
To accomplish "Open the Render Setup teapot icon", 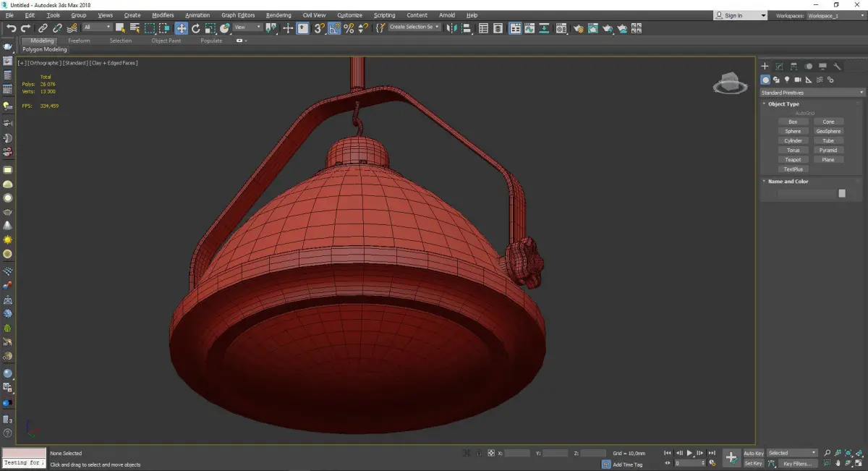I will click(579, 28).
